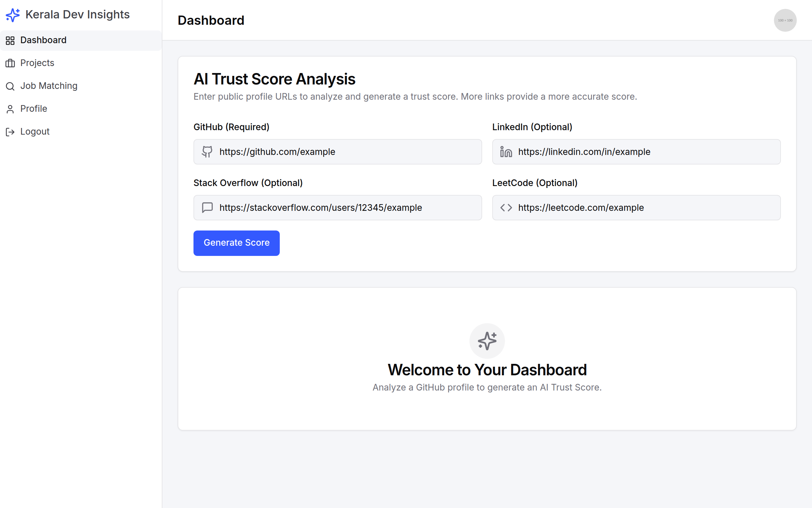Click the Generate Score button
Screen dimensions: 812x508
(x=237, y=243)
